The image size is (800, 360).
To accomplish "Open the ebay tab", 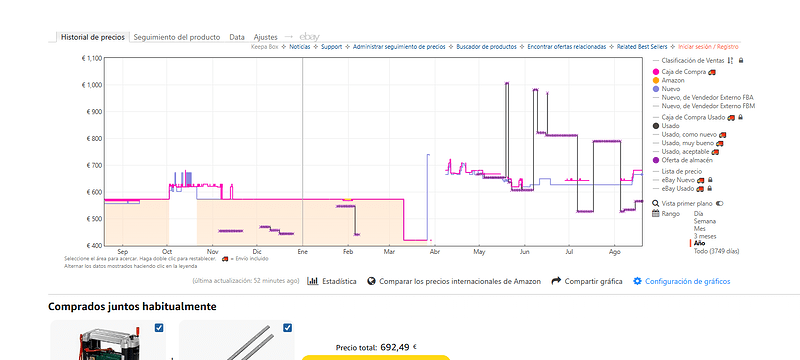I will pos(309,37).
